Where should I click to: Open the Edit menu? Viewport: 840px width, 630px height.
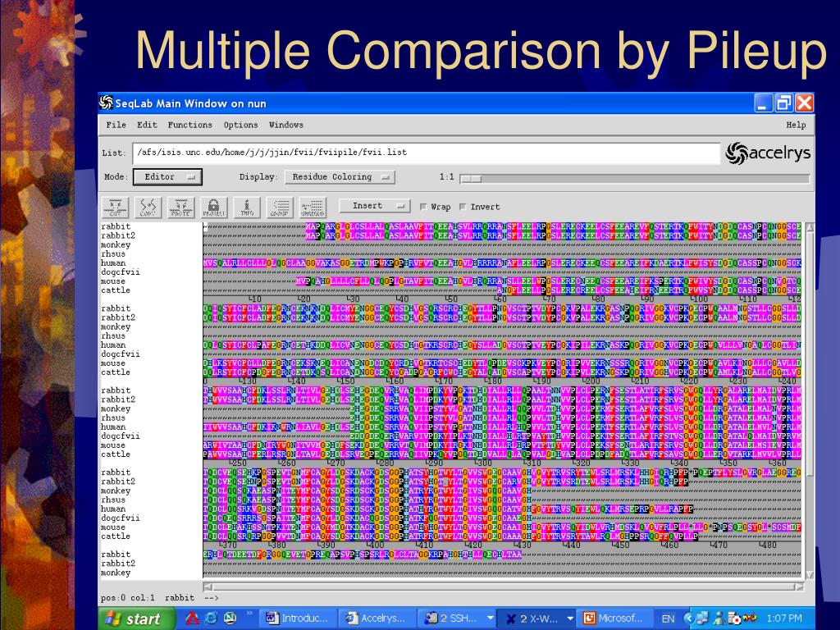[x=147, y=125]
